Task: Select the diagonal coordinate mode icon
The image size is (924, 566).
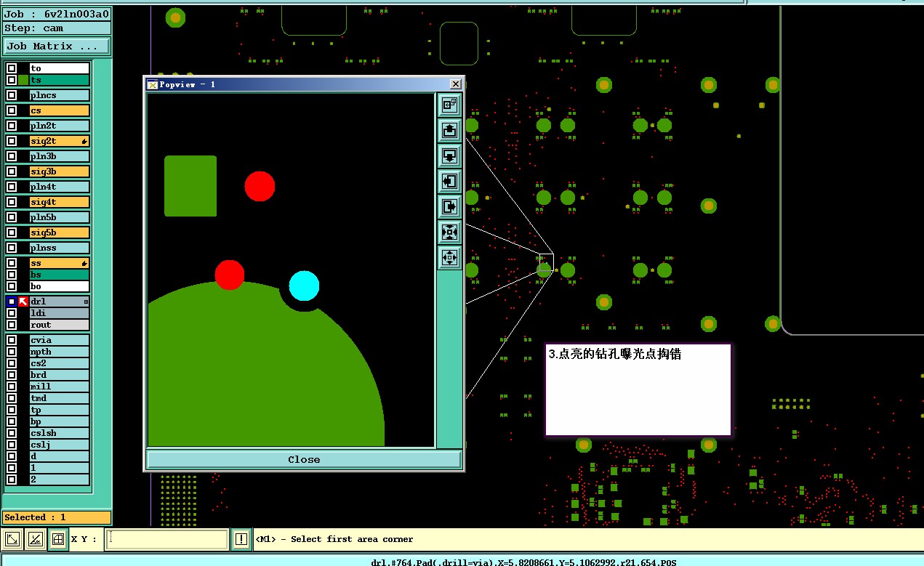Action: coord(12,539)
